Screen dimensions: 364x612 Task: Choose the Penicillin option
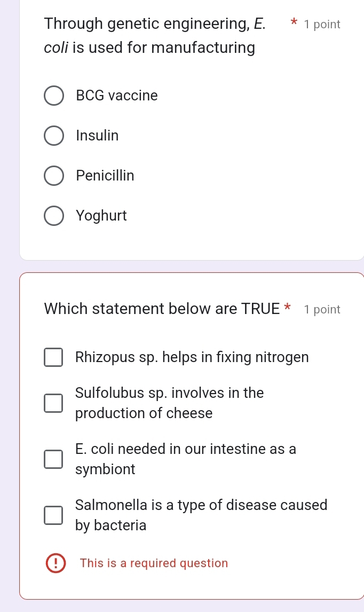point(54,175)
